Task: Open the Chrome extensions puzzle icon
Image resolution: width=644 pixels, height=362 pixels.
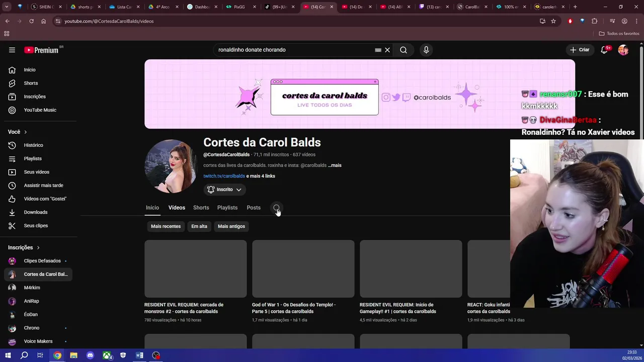Action: 595,21
